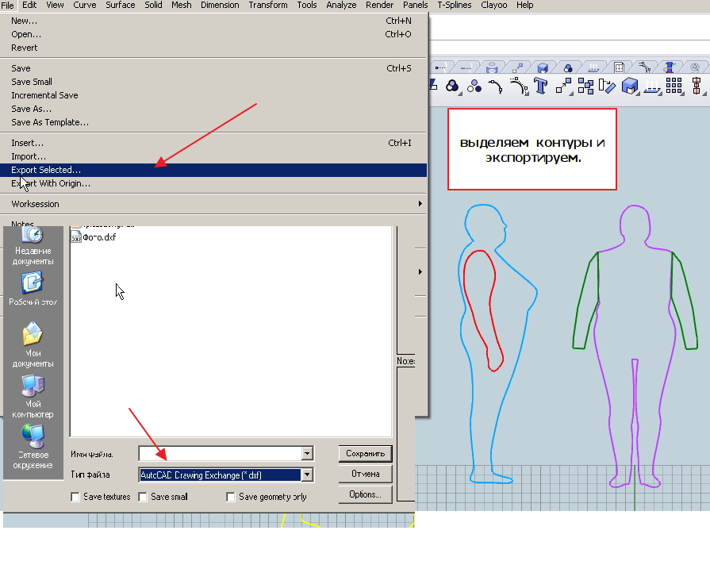Go to Рабочий стол in save dialog
The height and width of the screenshot is (588, 710).
[x=33, y=289]
